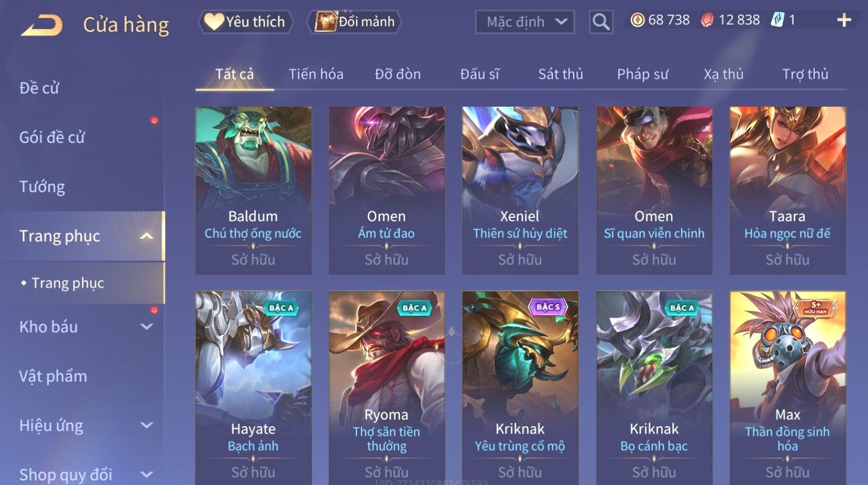Tap the plus icon to add currency

click(844, 20)
